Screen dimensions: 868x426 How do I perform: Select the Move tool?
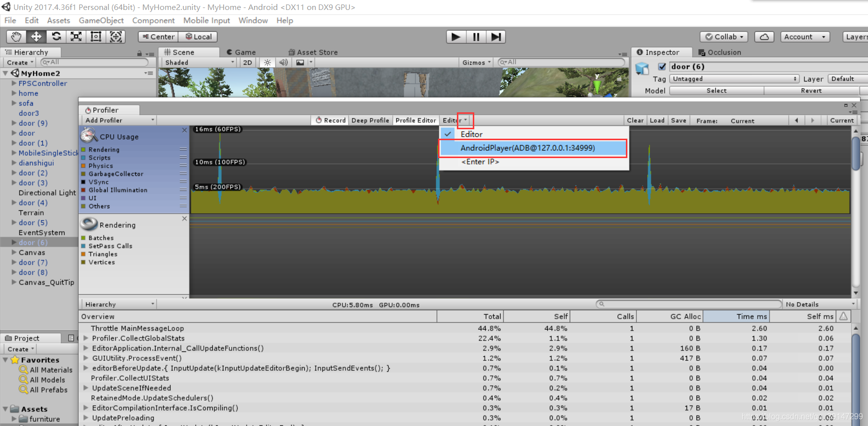point(36,37)
